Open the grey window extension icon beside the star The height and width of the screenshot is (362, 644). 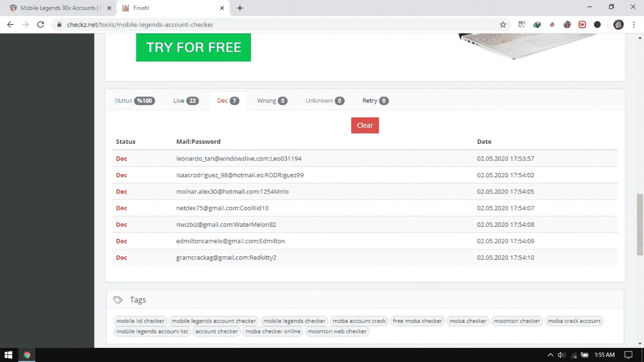tap(522, 25)
